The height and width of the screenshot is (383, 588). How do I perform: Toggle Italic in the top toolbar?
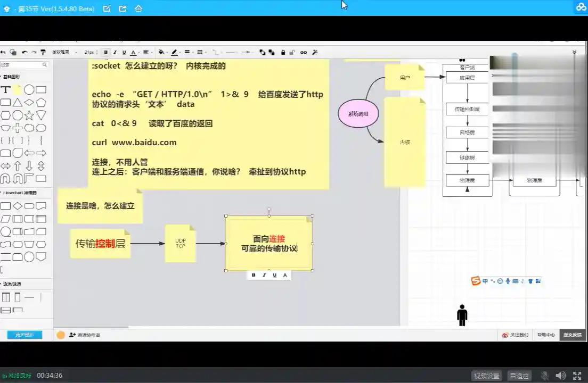(x=115, y=53)
